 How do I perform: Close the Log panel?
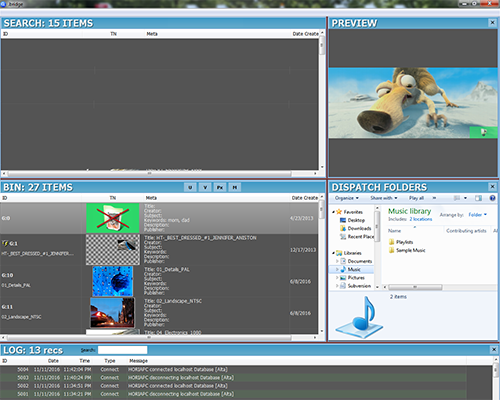pyautogui.click(x=494, y=349)
